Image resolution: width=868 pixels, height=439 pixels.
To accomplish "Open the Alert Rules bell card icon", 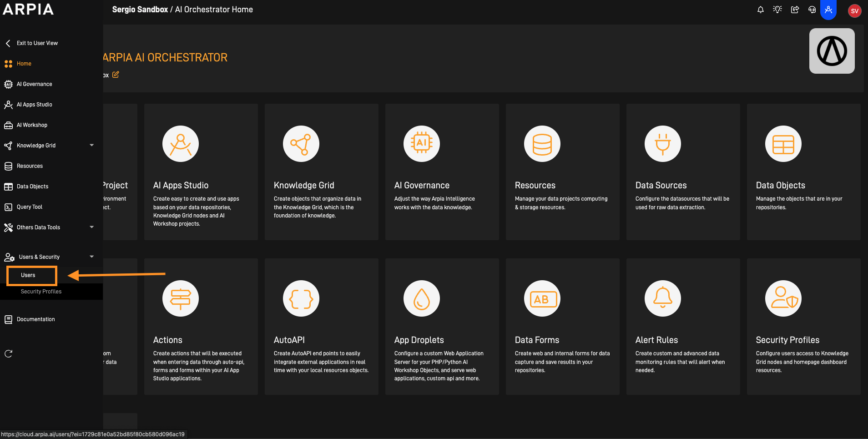I will 663,298.
